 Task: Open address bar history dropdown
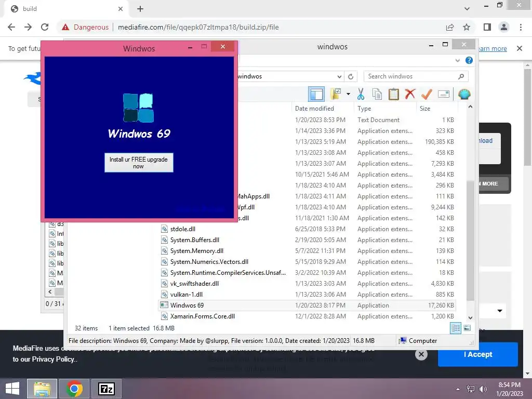pyautogui.click(x=339, y=76)
